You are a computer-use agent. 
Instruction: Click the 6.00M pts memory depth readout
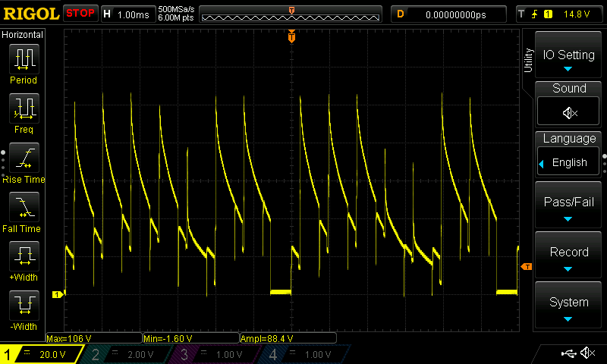176,17
